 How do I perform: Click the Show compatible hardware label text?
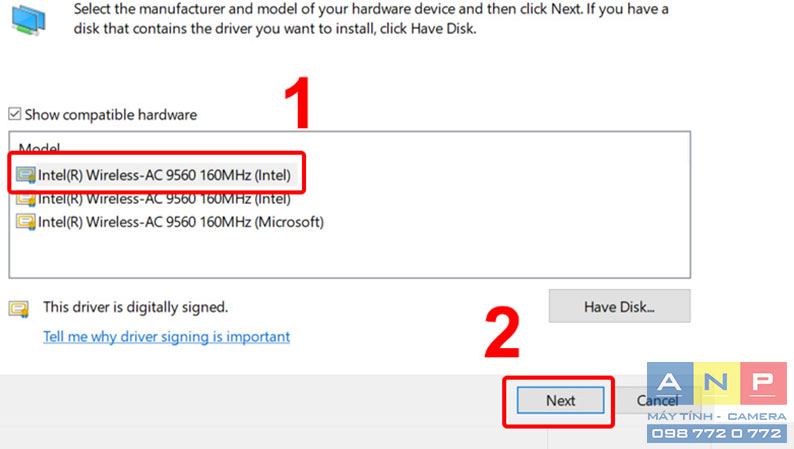[111, 115]
